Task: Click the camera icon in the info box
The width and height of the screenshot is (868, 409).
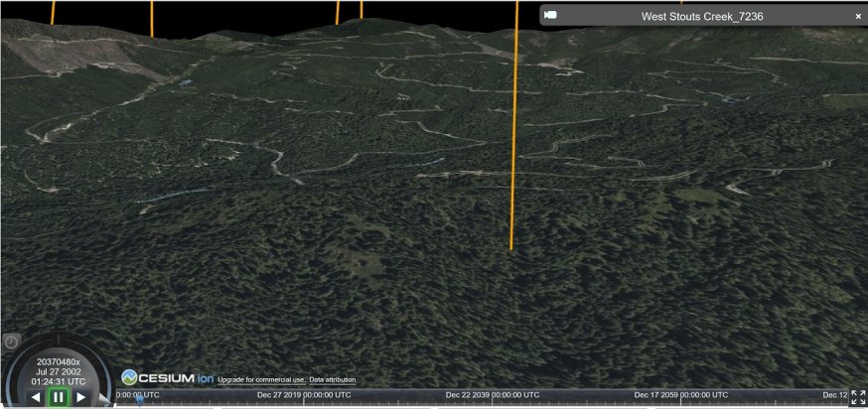Action: coord(550,15)
